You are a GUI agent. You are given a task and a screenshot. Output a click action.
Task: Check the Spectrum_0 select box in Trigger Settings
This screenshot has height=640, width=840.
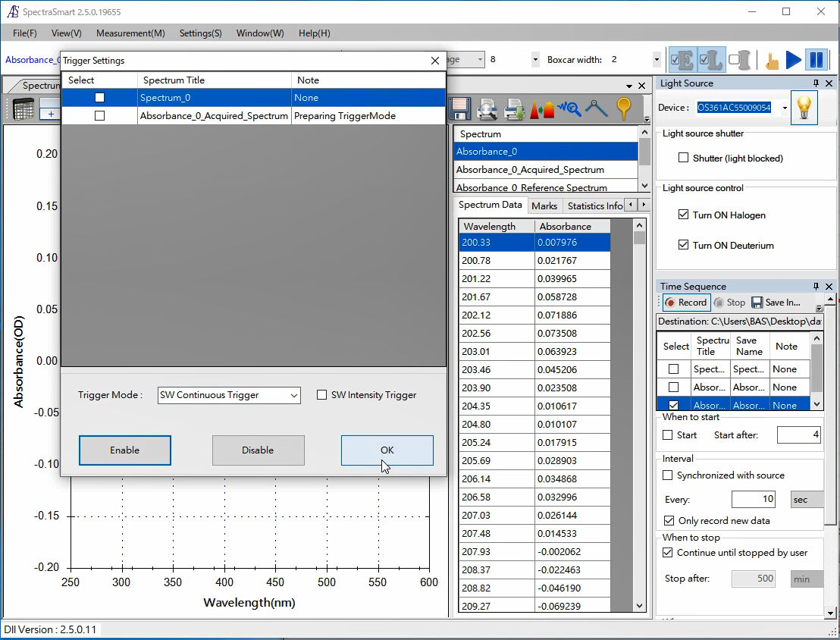(x=99, y=98)
